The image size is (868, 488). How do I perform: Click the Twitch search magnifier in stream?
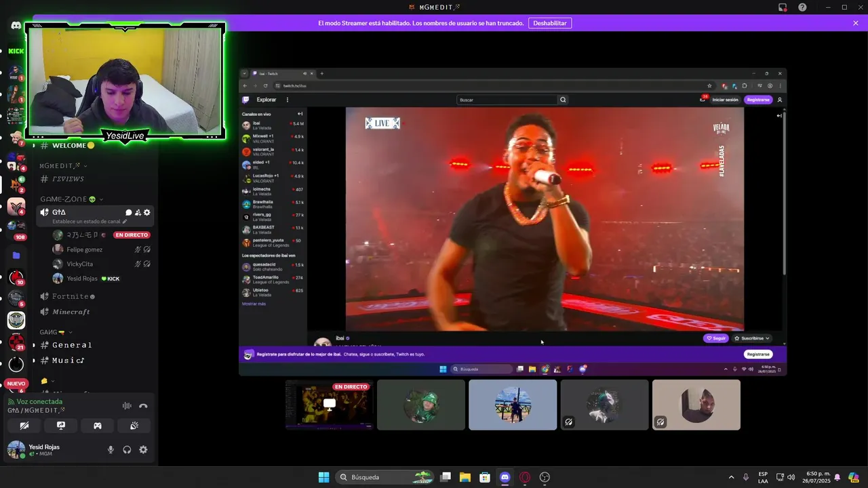click(563, 100)
